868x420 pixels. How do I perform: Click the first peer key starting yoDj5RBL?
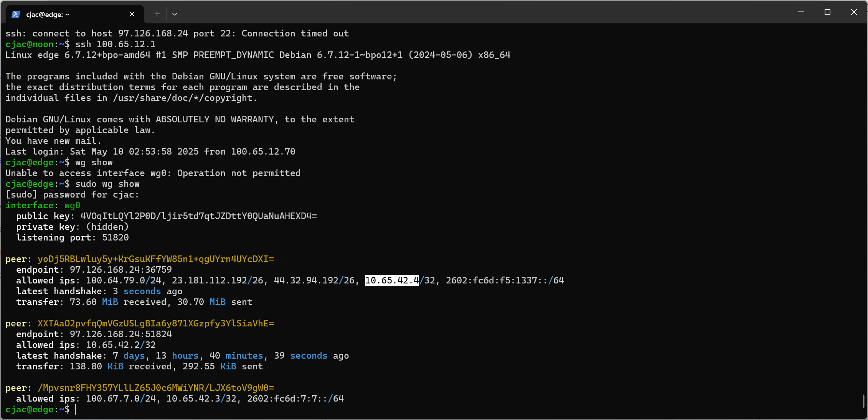(x=155, y=259)
